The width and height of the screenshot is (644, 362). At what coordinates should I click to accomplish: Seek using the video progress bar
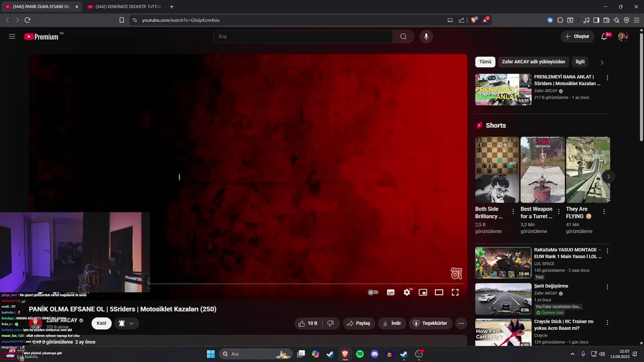point(248,284)
